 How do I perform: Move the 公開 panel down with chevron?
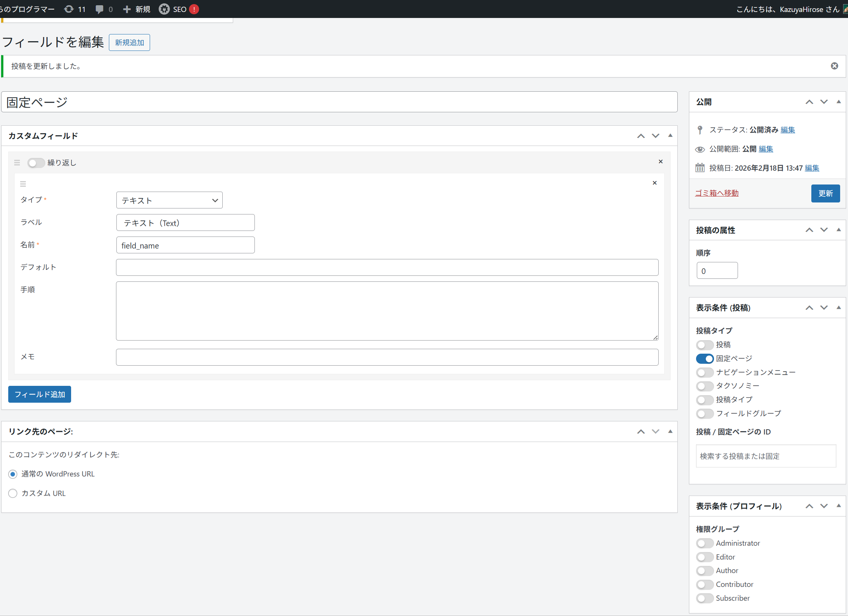pos(824,102)
